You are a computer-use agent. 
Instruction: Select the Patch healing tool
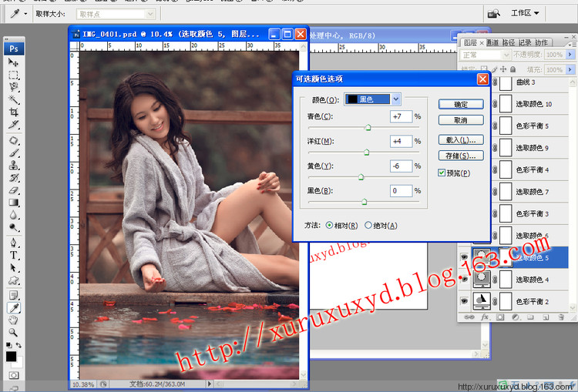coord(14,141)
